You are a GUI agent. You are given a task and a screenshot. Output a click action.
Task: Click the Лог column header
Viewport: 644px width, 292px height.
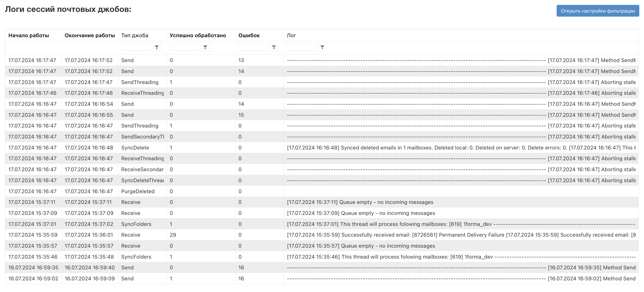(x=291, y=35)
